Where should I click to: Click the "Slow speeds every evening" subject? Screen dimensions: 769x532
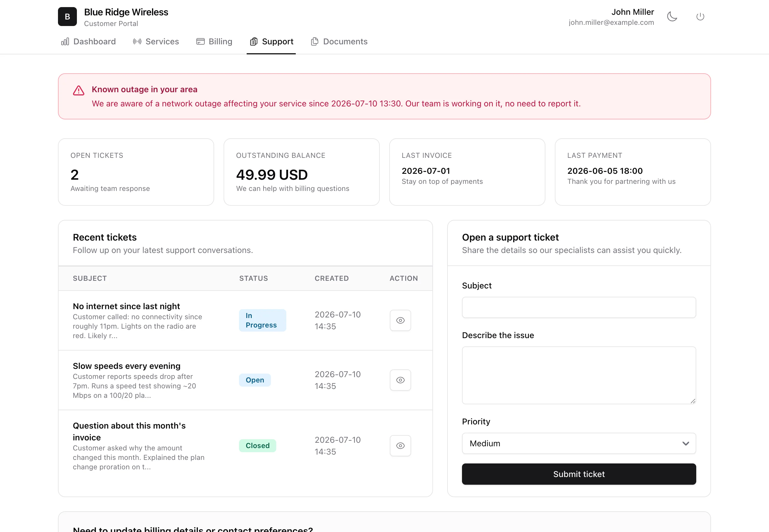pos(127,366)
